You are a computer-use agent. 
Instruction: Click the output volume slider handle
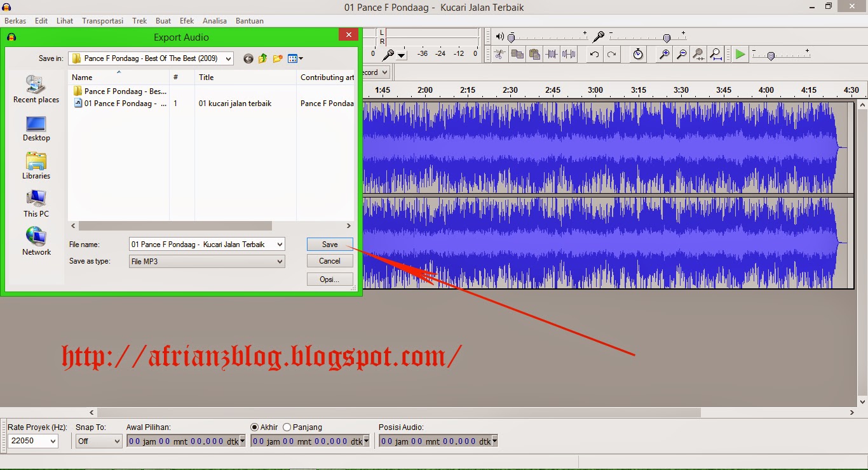512,38
